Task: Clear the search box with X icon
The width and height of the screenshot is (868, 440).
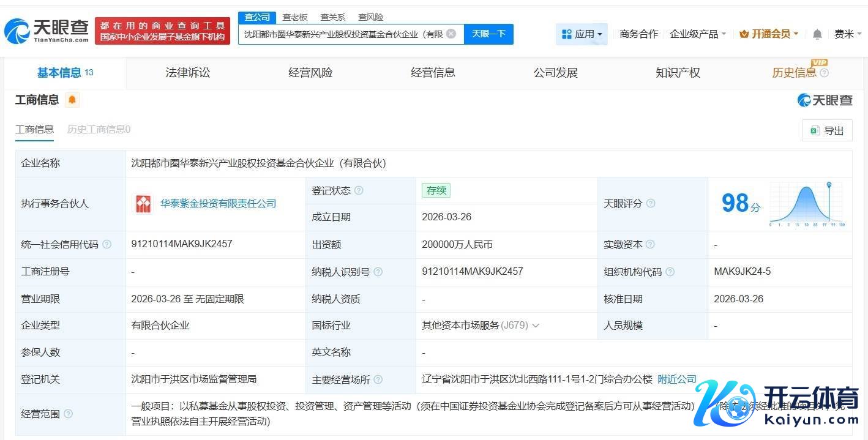Action: point(451,34)
